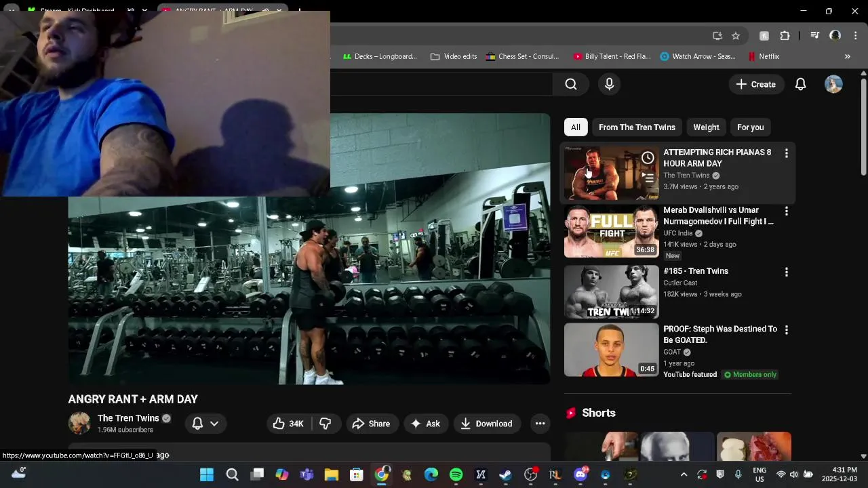This screenshot has height=488, width=868.
Task: Open Windows taskbar search
Action: tap(232, 474)
